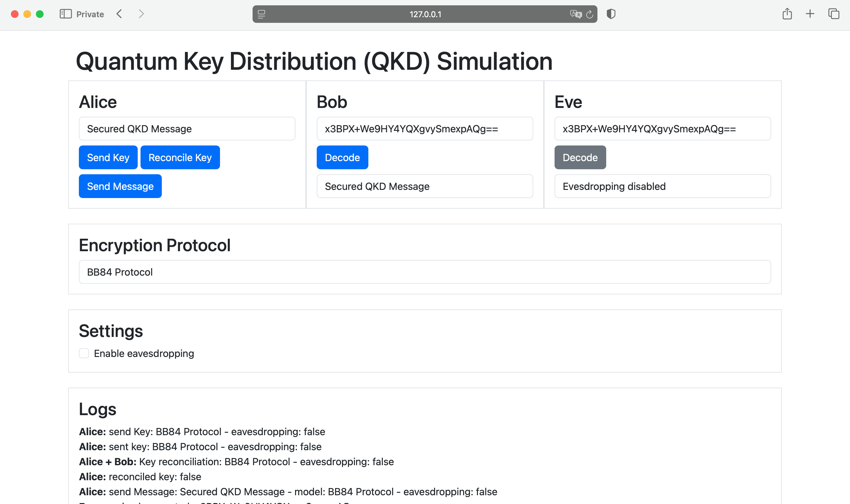
Task: Show the tab overview icon
Action: pos(833,14)
